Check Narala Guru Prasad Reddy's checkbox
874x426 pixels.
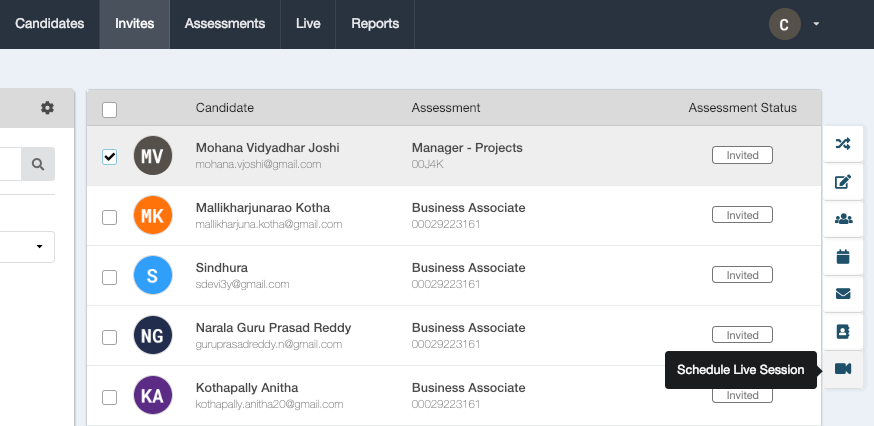click(109, 337)
